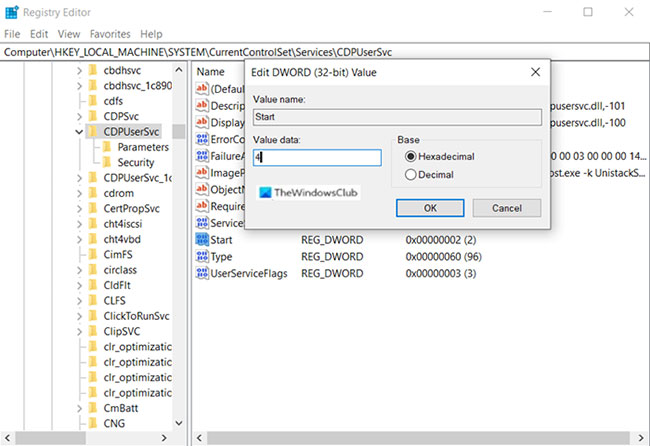Image resolution: width=650 pixels, height=446 pixels.
Task: Collapse the CDPUserSvc tree key
Action: click(x=78, y=131)
